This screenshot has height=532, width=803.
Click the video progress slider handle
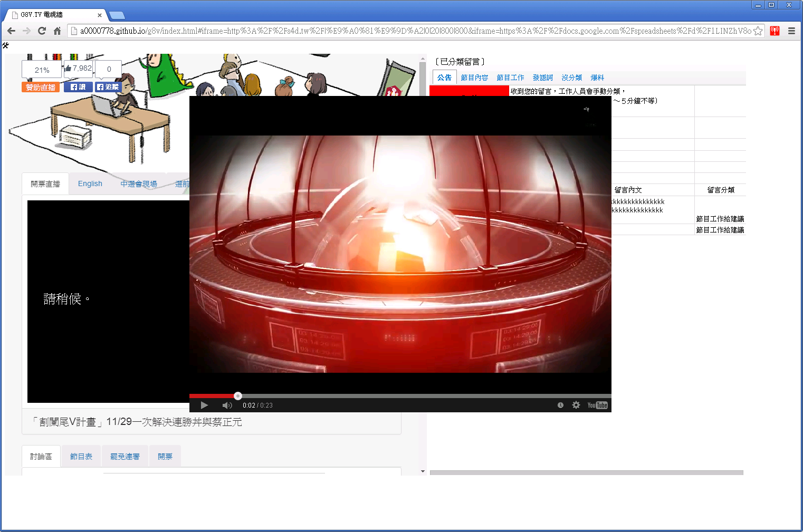click(238, 396)
